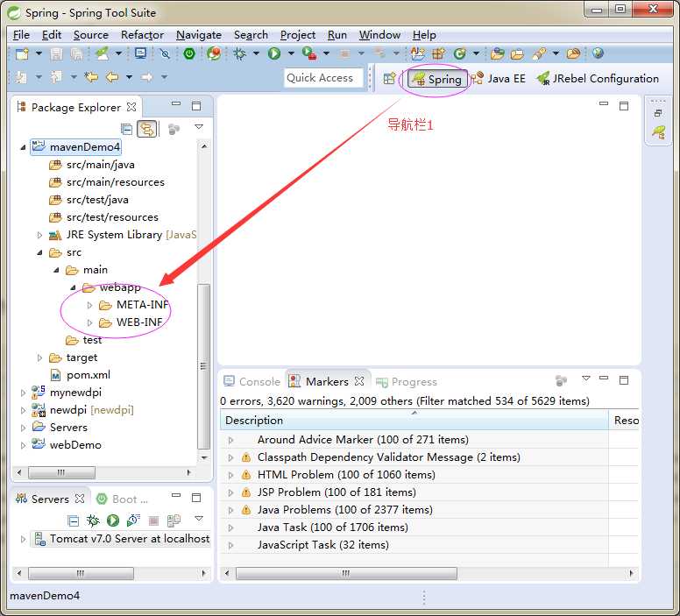Click the Markers view horizontal scrollbar
Image resolution: width=680 pixels, height=616 pixels.
point(345,573)
